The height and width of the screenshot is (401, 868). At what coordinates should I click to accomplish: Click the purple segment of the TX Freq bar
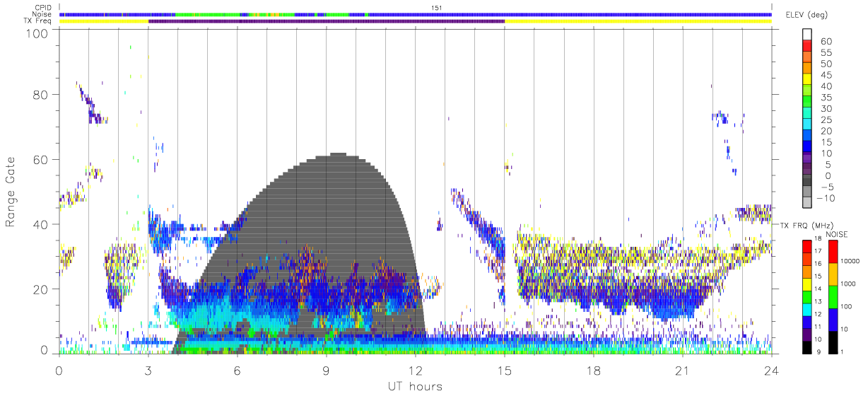tap(327, 21)
